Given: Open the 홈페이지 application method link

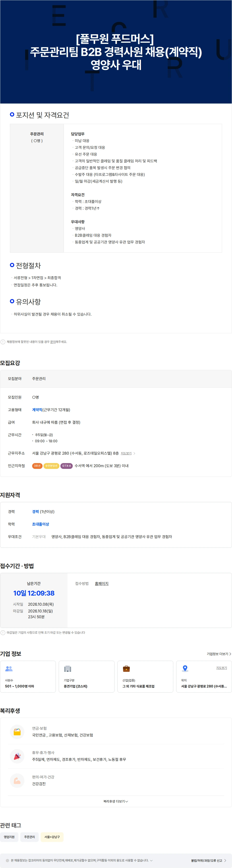Looking at the screenshot, I should [x=101, y=583].
